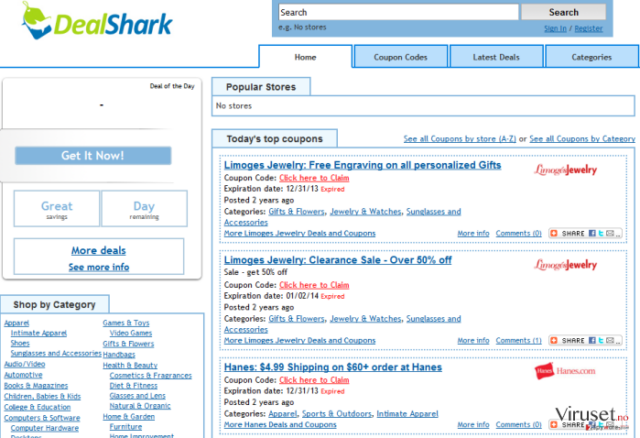Screen dimensions: 640x438
Task: Open Limoges Clearance Sale coupon title
Action: (x=338, y=260)
